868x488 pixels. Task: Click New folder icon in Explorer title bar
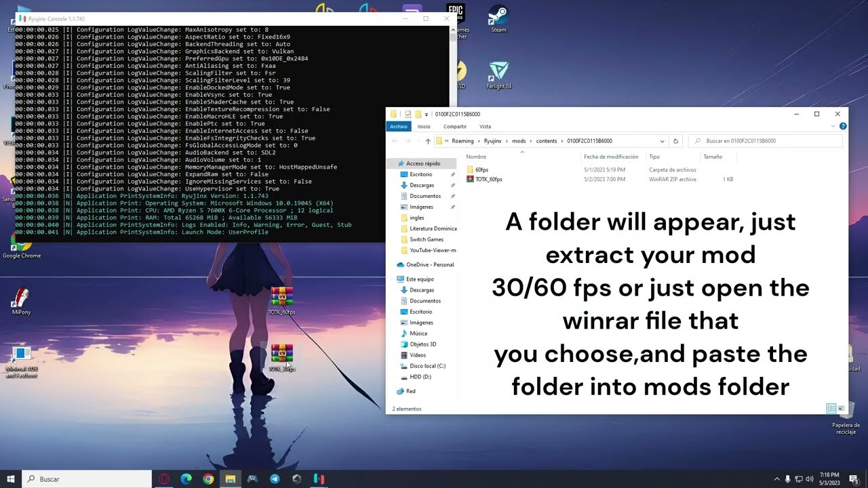click(418, 114)
